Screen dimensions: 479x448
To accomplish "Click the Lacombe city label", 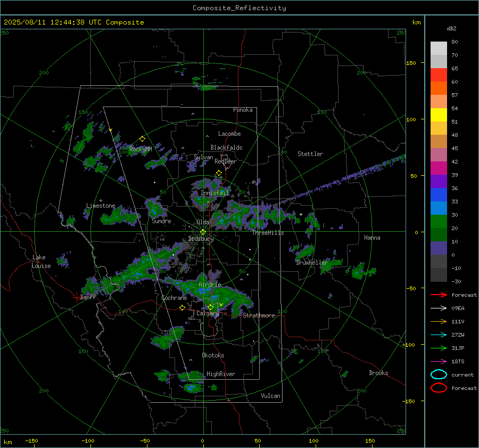I will [x=229, y=134].
